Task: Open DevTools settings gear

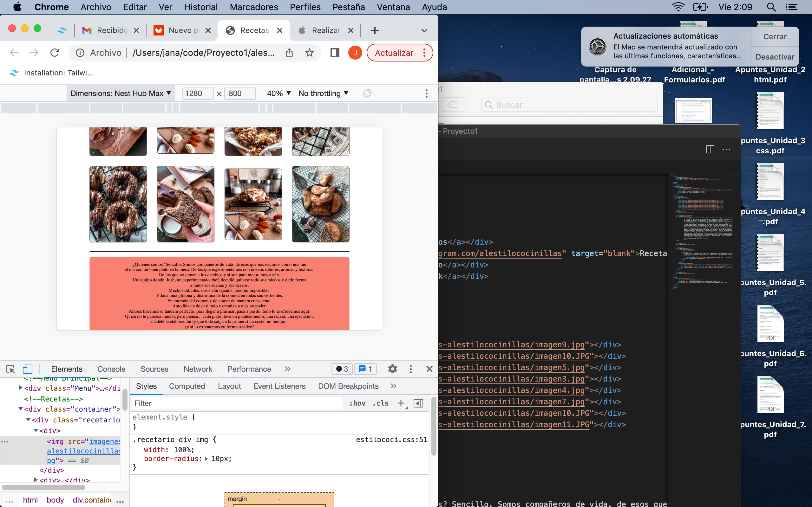Action: (x=392, y=369)
